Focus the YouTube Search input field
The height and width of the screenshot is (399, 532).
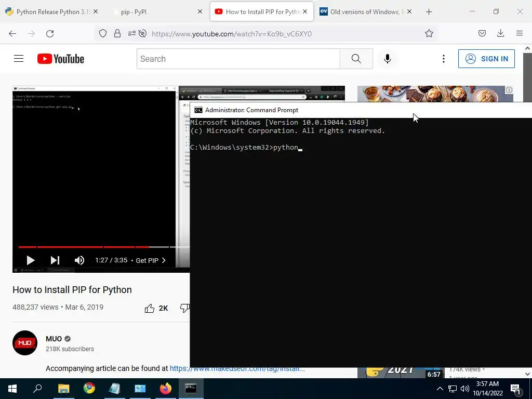click(238, 59)
